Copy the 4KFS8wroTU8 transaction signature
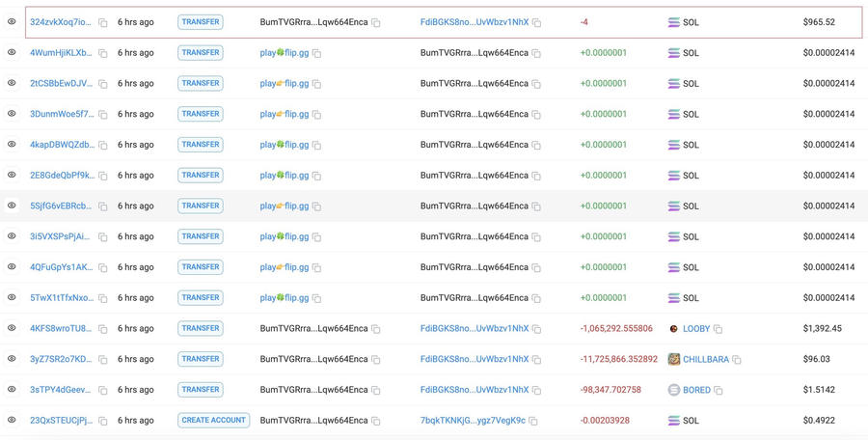Image resolution: width=868 pixels, height=440 pixels. click(x=103, y=329)
